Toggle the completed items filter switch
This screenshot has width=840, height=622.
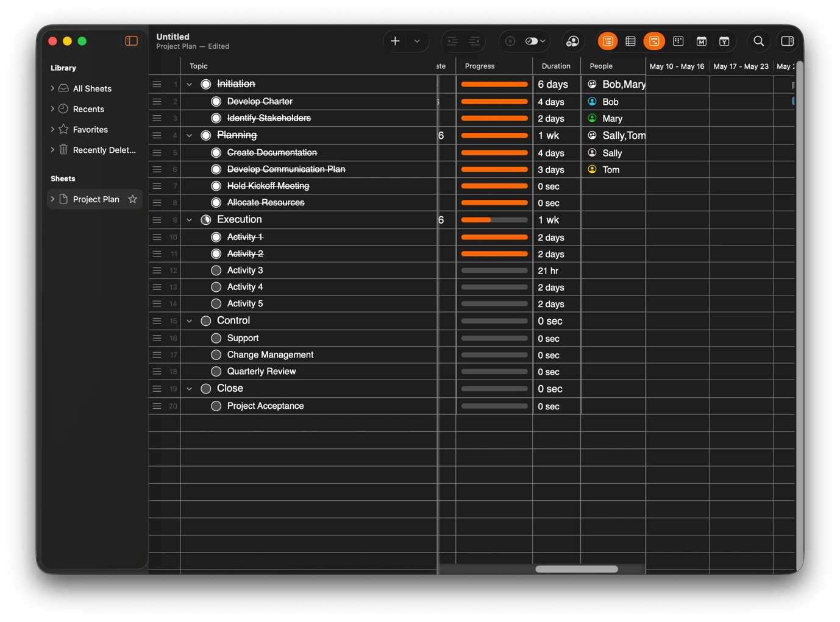(532, 41)
